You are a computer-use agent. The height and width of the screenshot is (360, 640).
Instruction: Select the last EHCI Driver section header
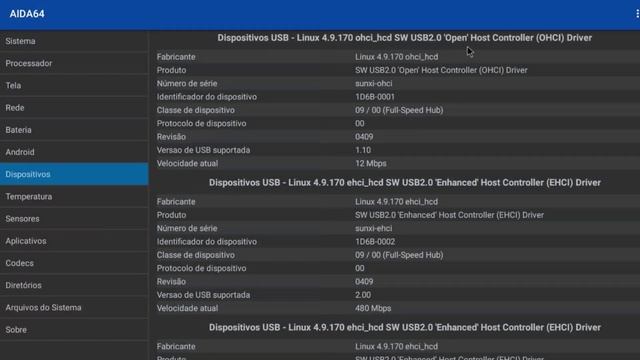(404, 327)
